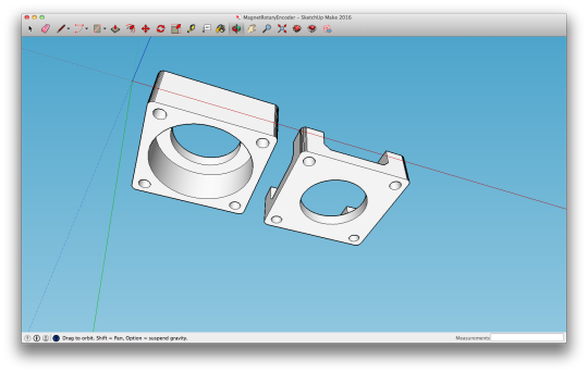The height and width of the screenshot is (373, 588).
Task: Select the Move tool with red arrows
Action: 146,29
